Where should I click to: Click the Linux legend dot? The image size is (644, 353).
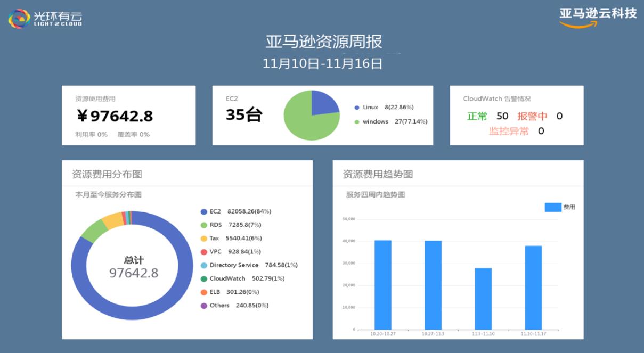coord(357,108)
